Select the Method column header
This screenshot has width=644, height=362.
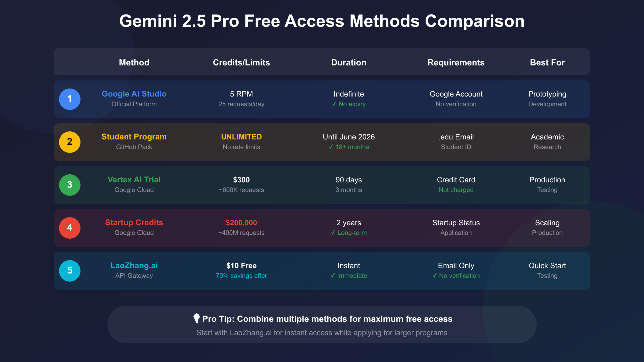coord(134,62)
